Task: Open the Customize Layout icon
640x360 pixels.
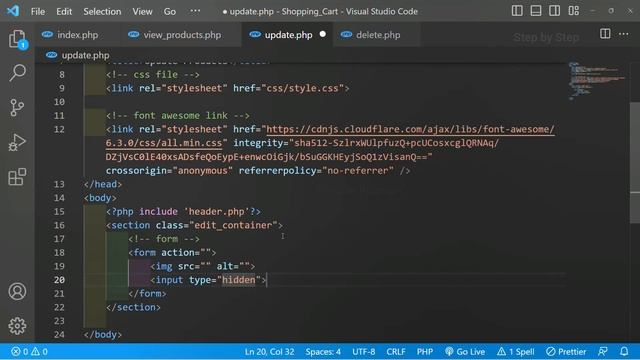Action: (x=573, y=11)
